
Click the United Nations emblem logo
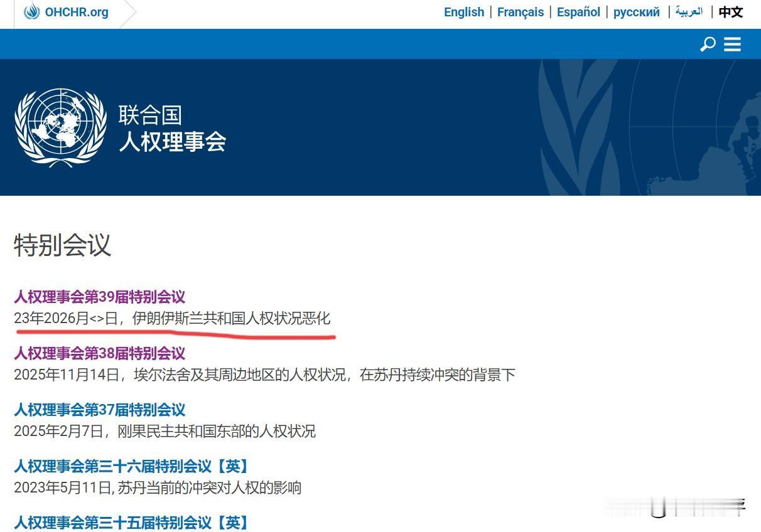pos(60,127)
